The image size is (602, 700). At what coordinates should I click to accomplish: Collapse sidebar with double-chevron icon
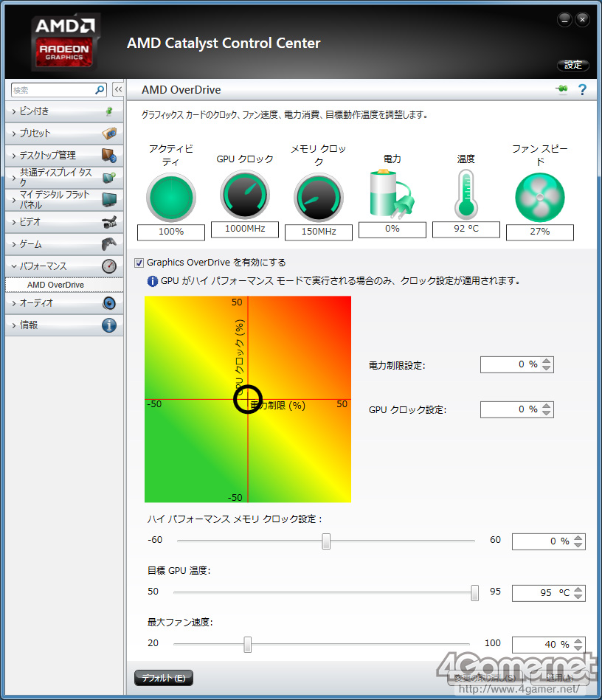click(118, 90)
